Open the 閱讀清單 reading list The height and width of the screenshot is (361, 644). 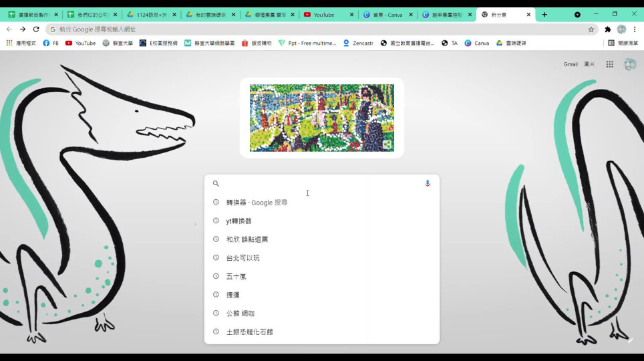coord(623,43)
